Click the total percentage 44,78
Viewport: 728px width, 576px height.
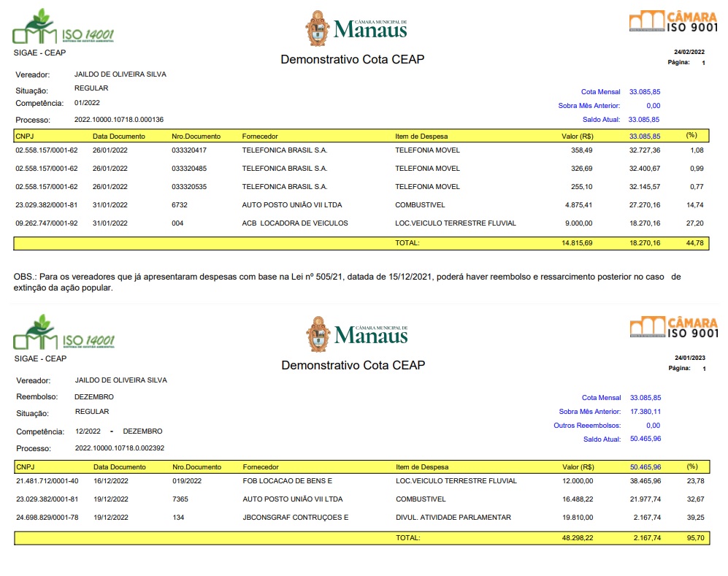point(695,243)
